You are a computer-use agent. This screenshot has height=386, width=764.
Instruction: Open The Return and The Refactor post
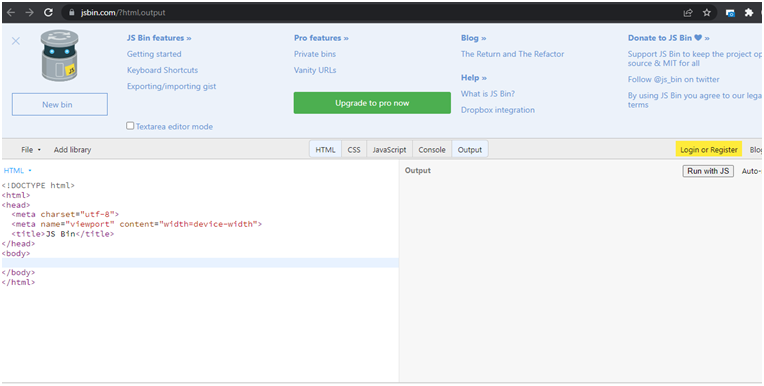[x=513, y=54]
